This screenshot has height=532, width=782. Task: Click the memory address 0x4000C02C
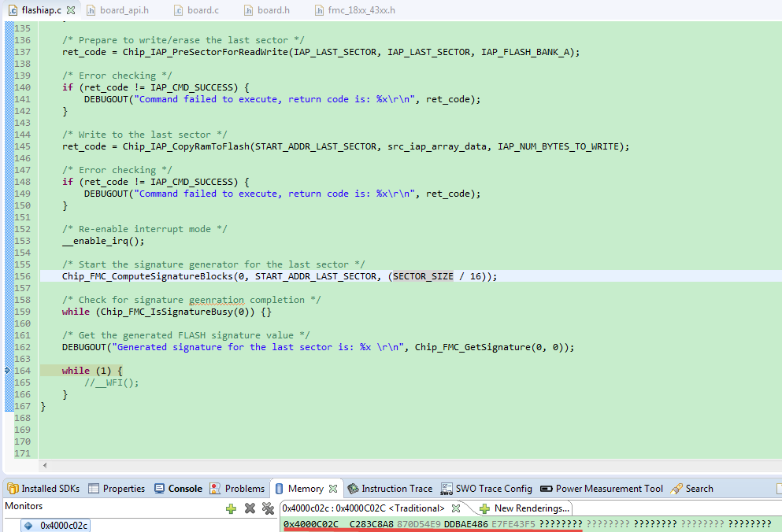[311, 524]
